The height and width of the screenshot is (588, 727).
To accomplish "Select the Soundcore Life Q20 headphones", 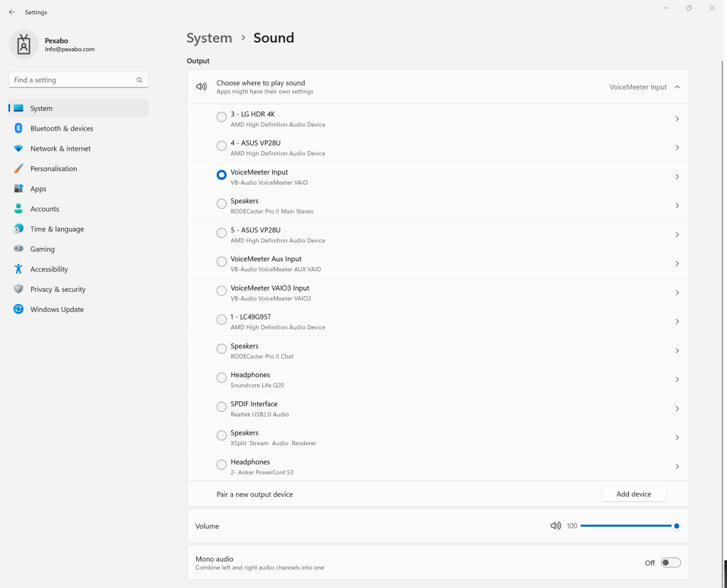I will click(222, 378).
